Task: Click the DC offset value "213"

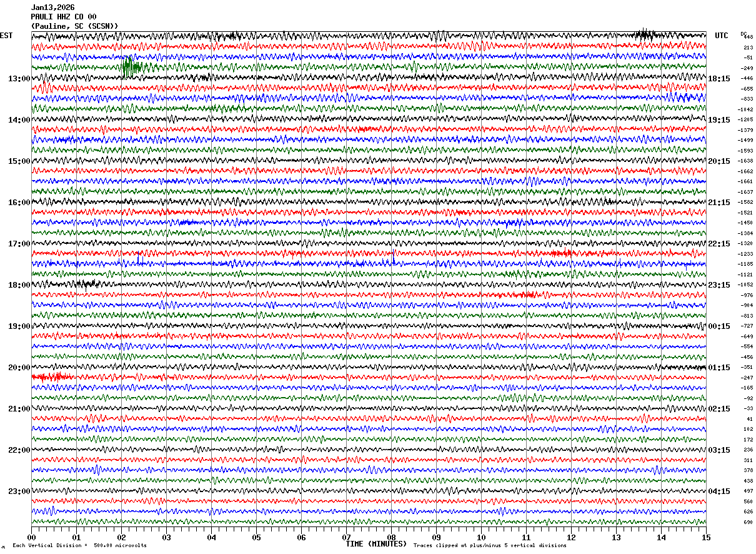Action: tap(748, 48)
